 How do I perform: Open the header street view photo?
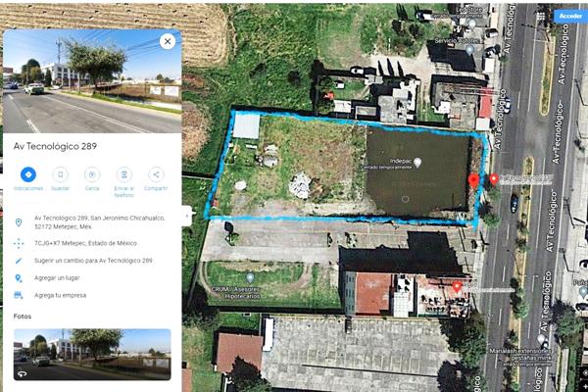point(92,81)
